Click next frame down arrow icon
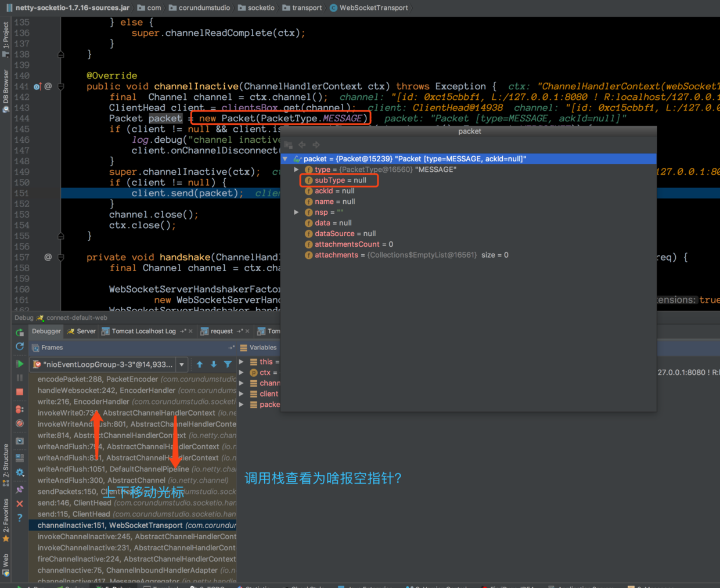This screenshot has height=588, width=720. pyautogui.click(x=214, y=365)
